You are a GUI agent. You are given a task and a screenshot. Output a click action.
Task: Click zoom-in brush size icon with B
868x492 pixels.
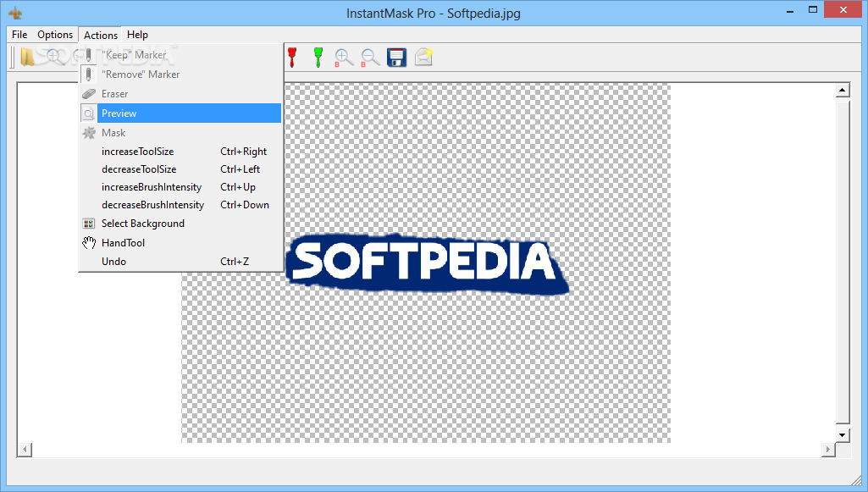point(344,58)
